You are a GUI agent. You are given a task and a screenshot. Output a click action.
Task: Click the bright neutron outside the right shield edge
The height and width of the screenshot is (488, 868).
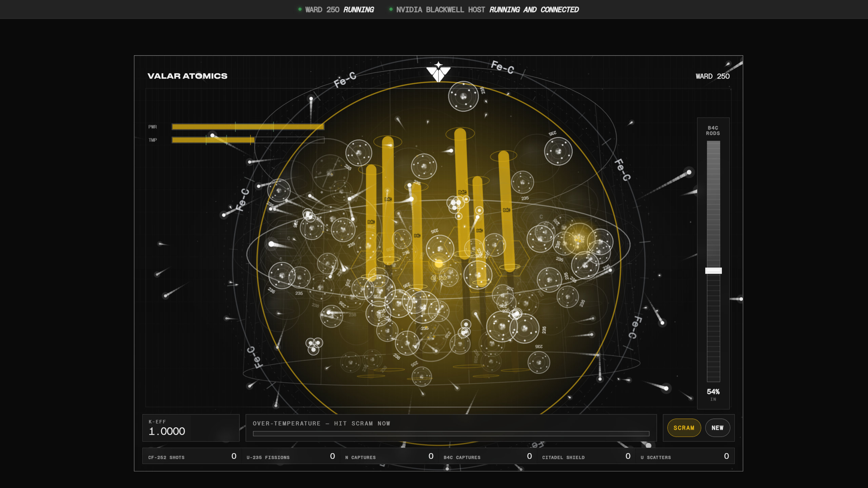(x=689, y=172)
